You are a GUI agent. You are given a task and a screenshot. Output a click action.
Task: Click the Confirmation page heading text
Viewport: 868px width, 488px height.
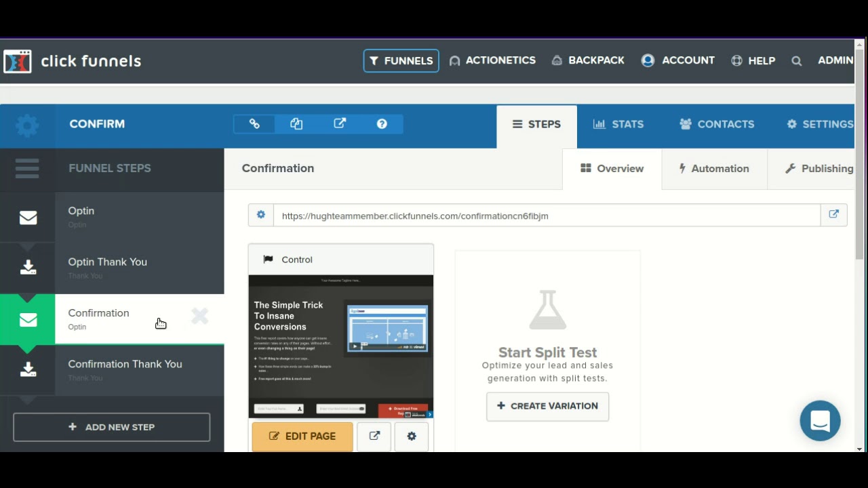pos(278,168)
